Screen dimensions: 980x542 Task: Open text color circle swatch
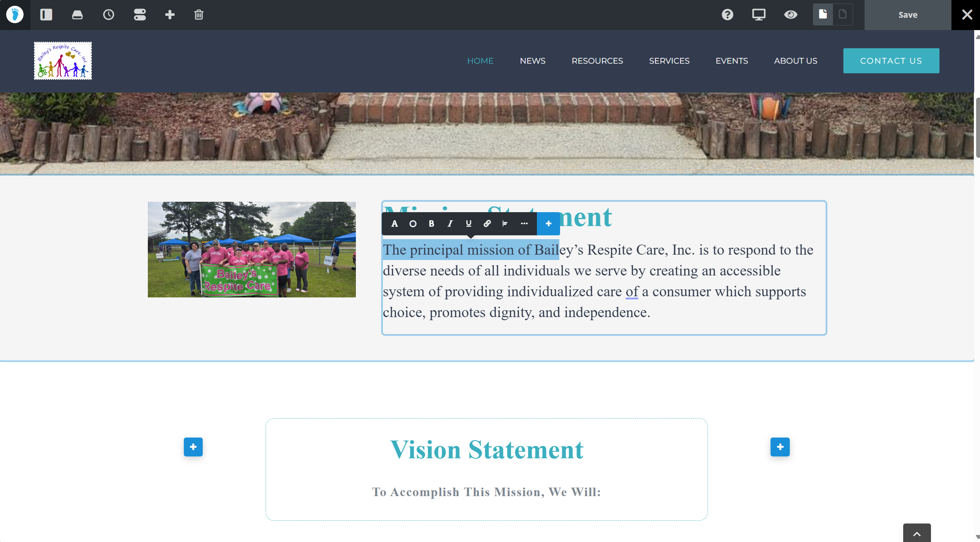pos(413,223)
